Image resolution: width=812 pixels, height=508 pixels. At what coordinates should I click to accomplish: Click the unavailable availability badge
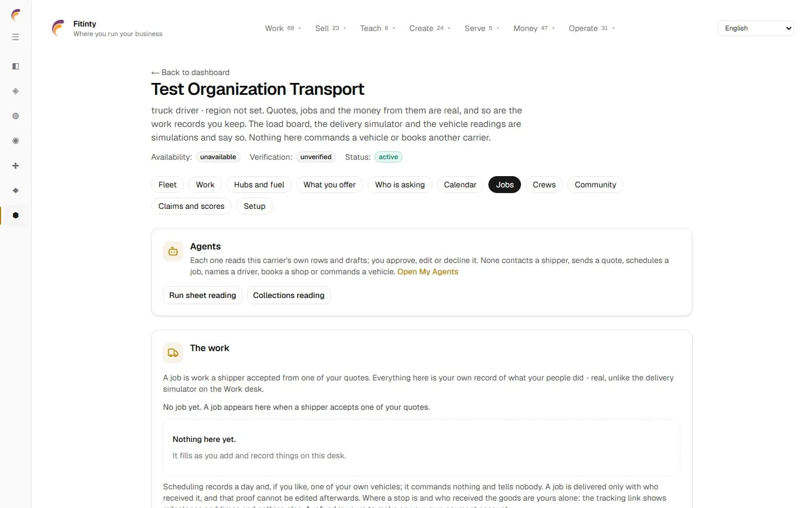click(218, 157)
